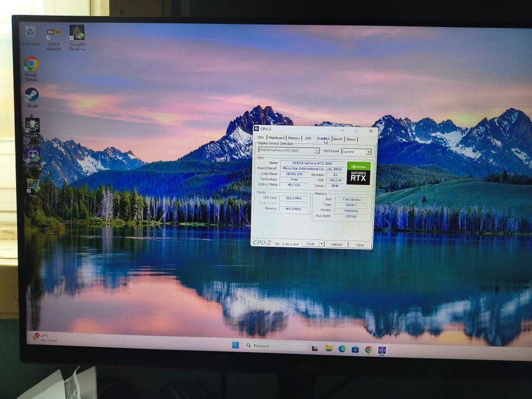Launch Soccer Manager 26 shortcut

point(54,39)
